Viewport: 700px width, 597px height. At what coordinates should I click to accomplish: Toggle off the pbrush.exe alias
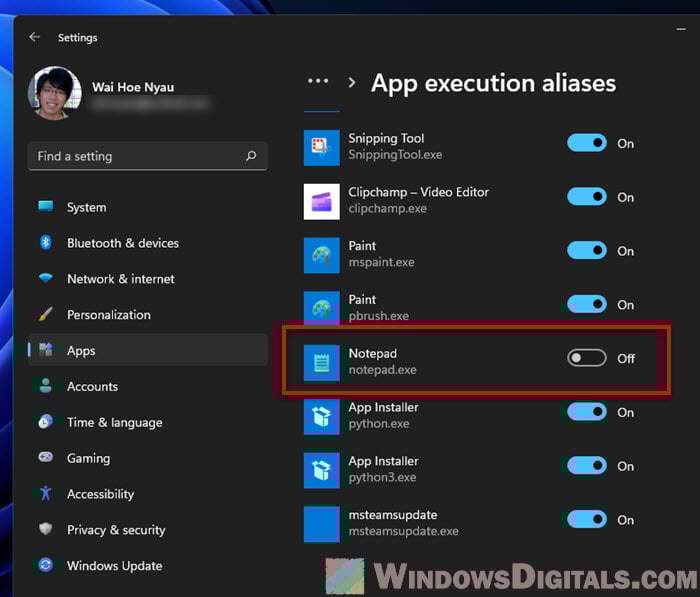pos(587,305)
